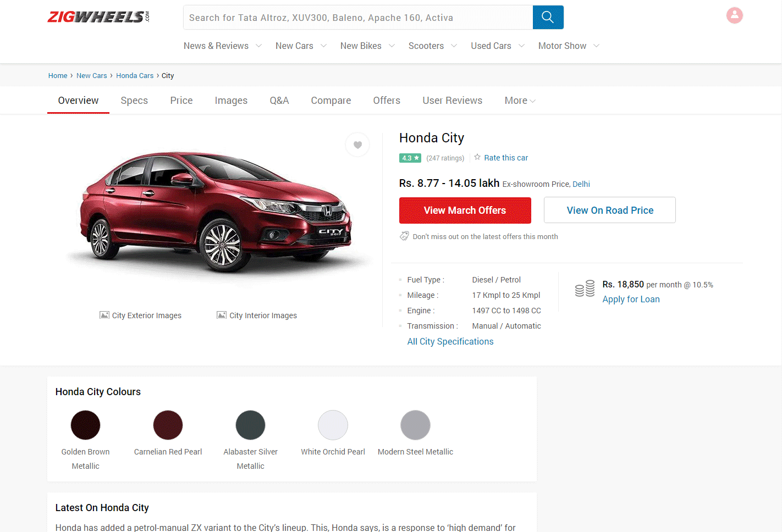
Task: Open the Offers tab
Action: pyautogui.click(x=387, y=101)
